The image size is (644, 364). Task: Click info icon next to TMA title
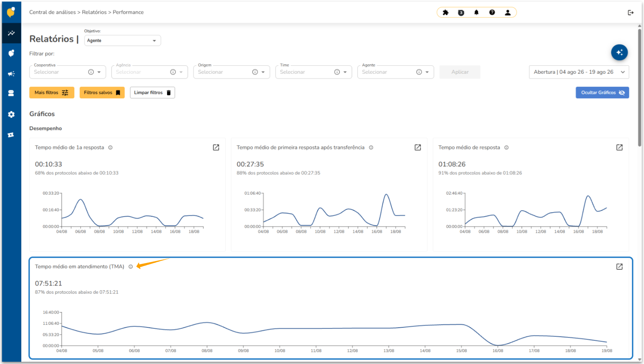coord(131,267)
